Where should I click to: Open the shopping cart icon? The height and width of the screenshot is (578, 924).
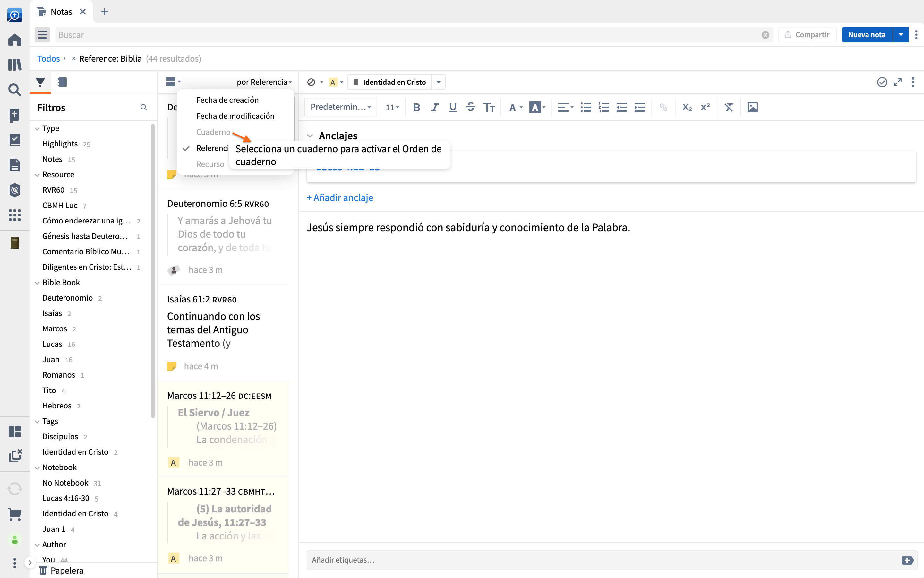tap(14, 514)
